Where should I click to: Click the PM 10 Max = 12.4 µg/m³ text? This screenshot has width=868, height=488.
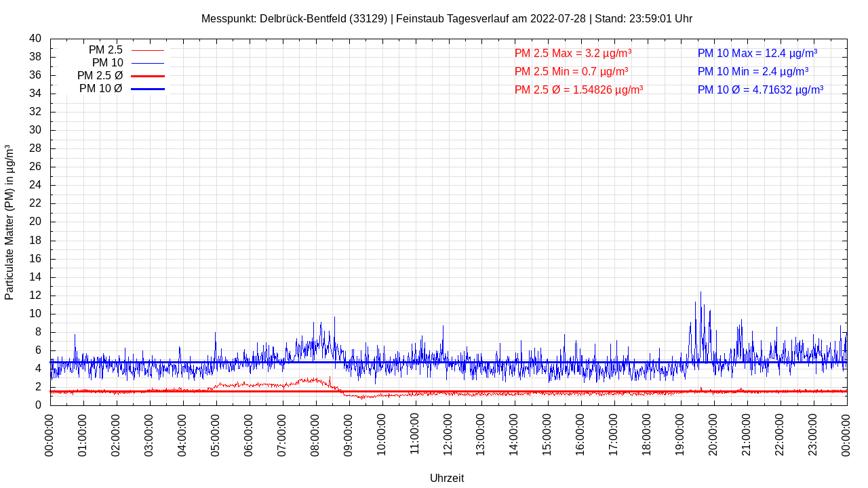(x=757, y=53)
